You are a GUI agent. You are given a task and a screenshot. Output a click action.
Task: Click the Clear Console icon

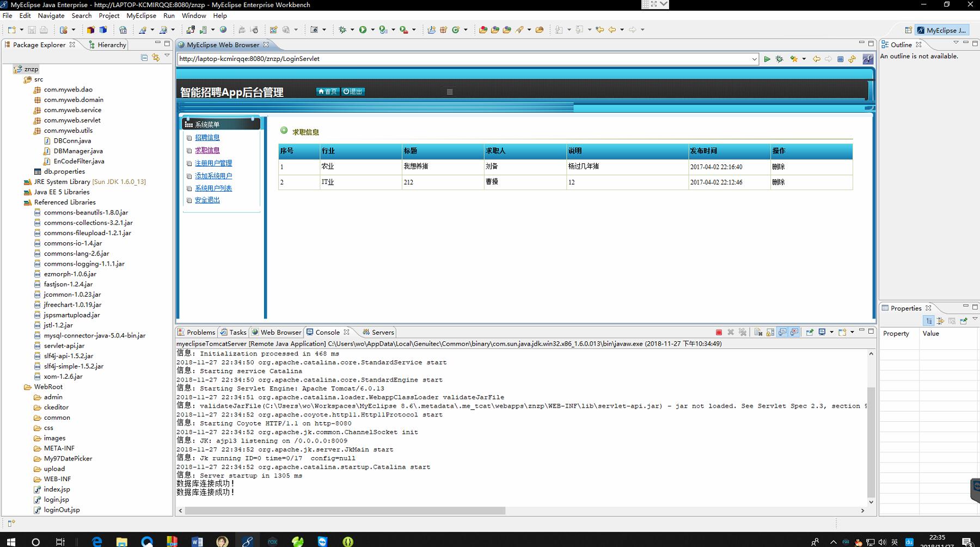point(758,332)
